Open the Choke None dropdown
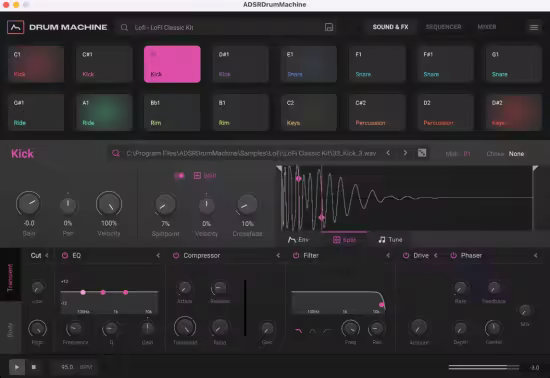The width and height of the screenshot is (550, 378). point(516,154)
